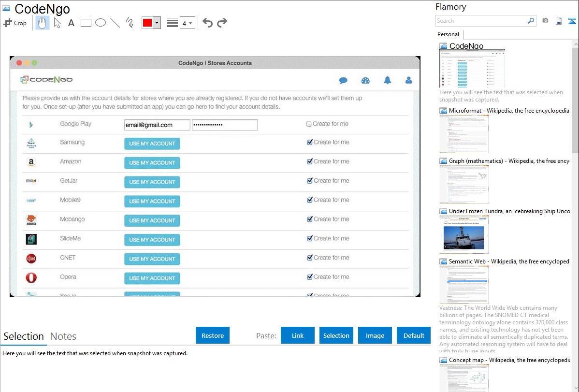Click Use My Account for GetJar
The height and width of the screenshot is (392, 579).
tap(152, 182)
